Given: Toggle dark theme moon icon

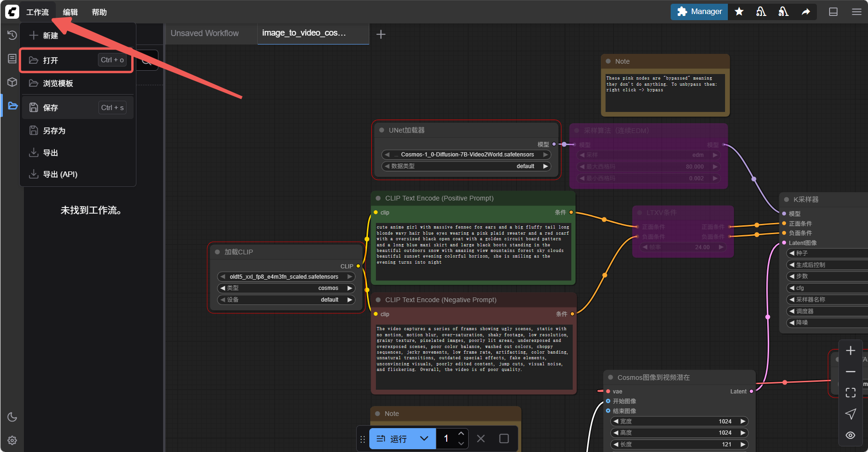Looking at the screenshot, I should click(x=12, y=417).
